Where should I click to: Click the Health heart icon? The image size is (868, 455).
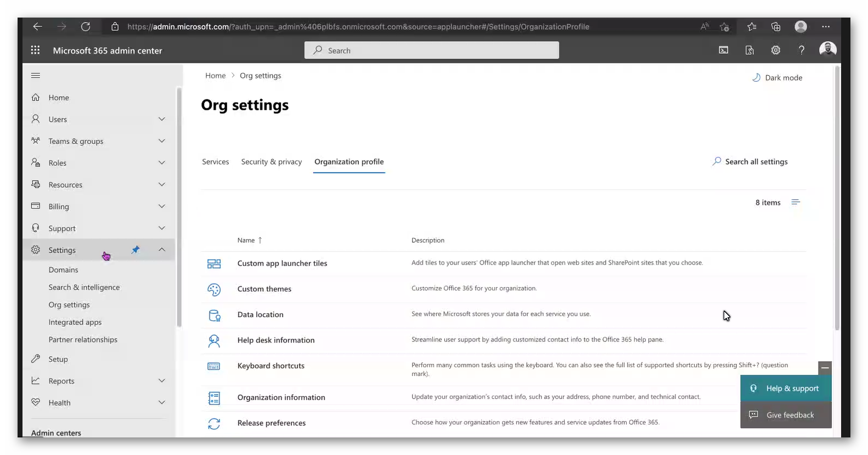tap(36, 402)
